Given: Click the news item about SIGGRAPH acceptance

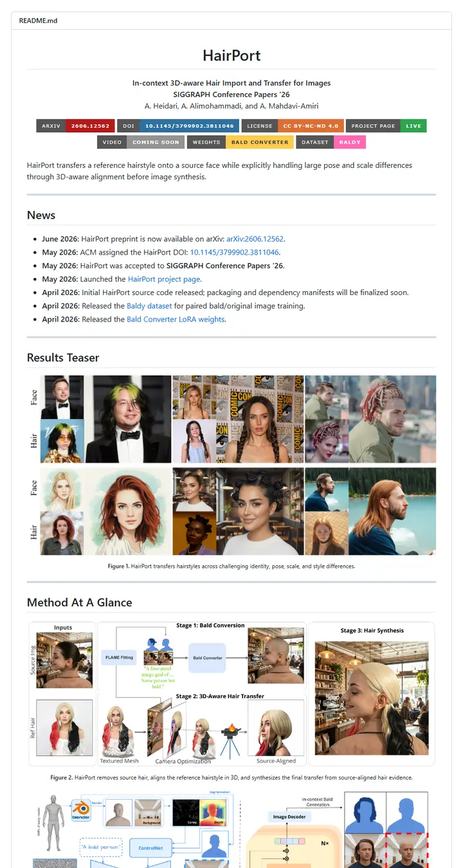Looking at the screenshot, I should click(x=163, y=266).
